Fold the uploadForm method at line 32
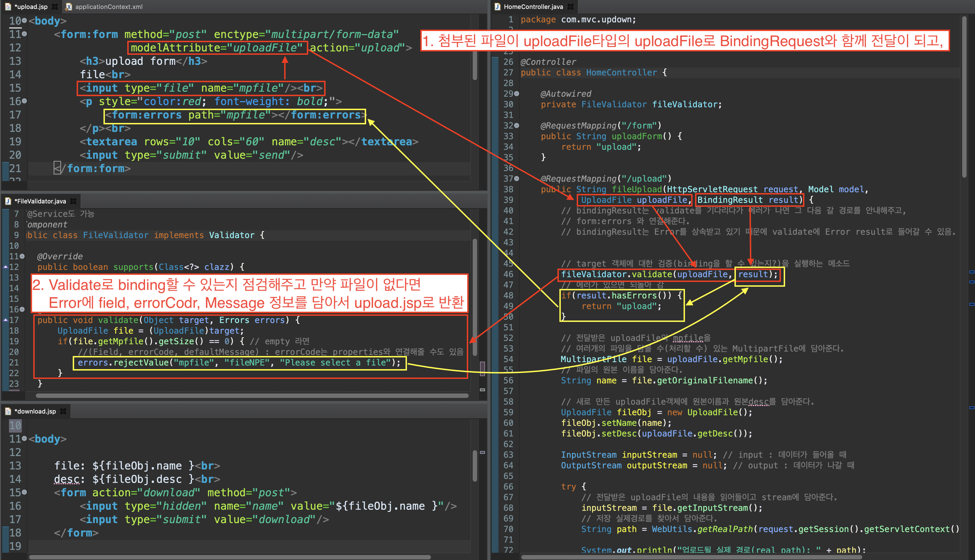Screen dimensions: 975x560 517,125
